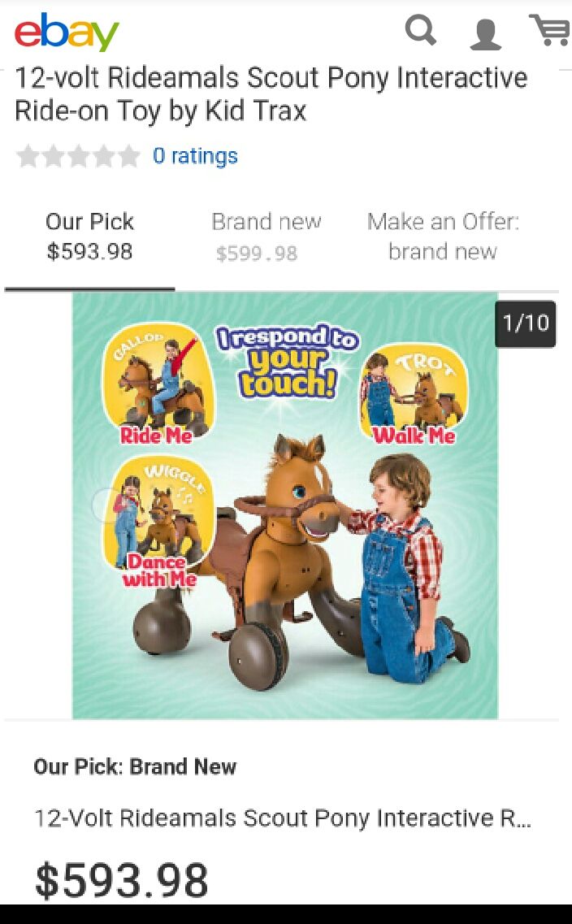Image resolution: width=572 pixels, height=924 pixels.
Task: Click the large $593.98 price
Action: 121,880
